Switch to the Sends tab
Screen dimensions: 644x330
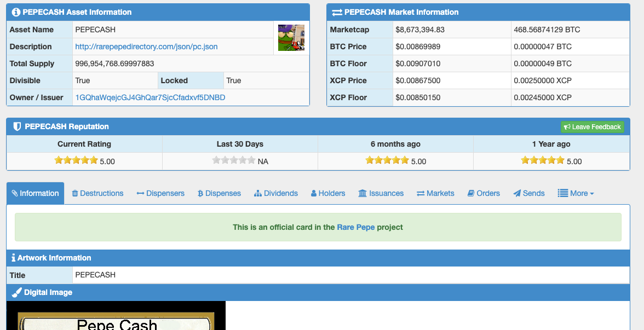[529, 193]
